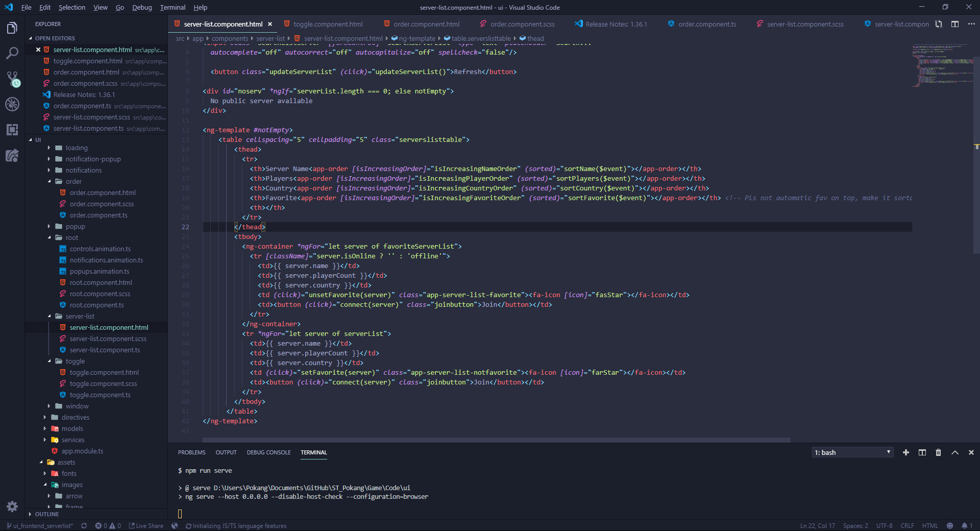
Task: Click the compare changes icon in editor toolbar
Action: coord(939,24)
